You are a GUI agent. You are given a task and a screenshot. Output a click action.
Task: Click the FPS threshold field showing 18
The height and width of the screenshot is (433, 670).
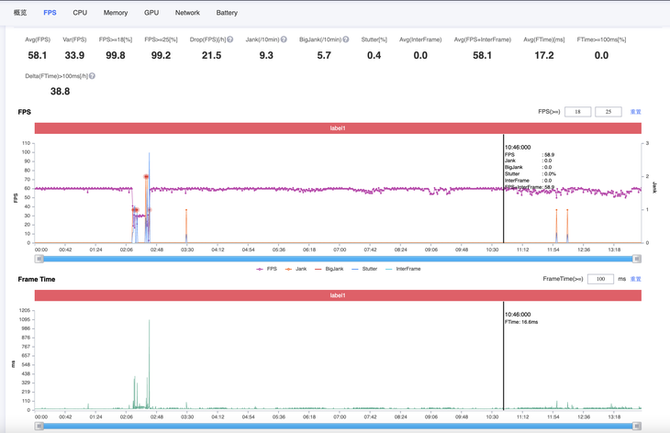(x=577, y=112)
